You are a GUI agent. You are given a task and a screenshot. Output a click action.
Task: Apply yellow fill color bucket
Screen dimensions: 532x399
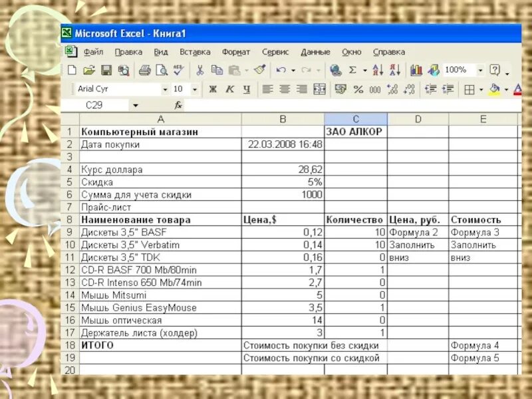[495, 89]
